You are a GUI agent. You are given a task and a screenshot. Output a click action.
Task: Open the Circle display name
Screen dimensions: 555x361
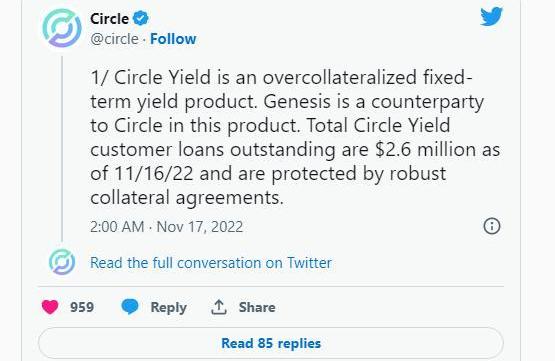[x=109, y=19]
